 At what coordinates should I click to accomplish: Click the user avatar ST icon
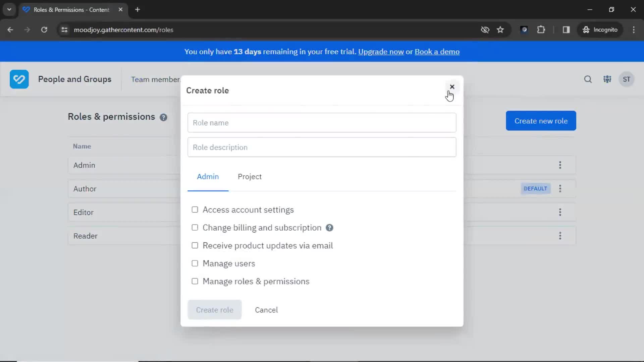point(627,79)
